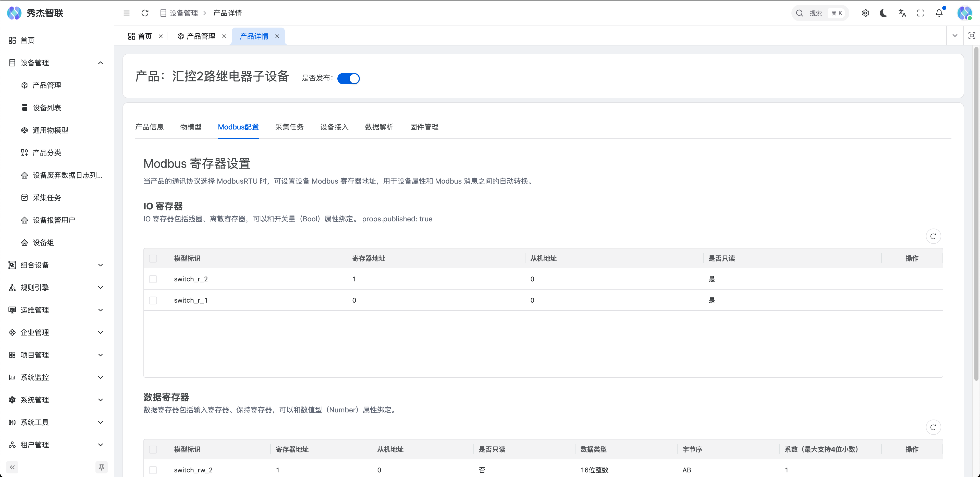980x477 pixels.
Task: Refresh the IO寄存器 table with the circular arrow
Action: [x=933, y=236]
